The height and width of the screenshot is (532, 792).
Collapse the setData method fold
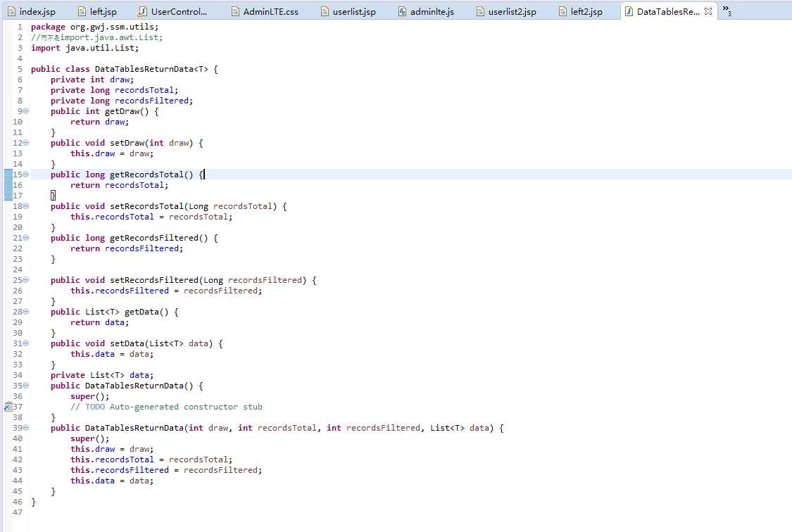pyautogui.click(x=26, y=343)
